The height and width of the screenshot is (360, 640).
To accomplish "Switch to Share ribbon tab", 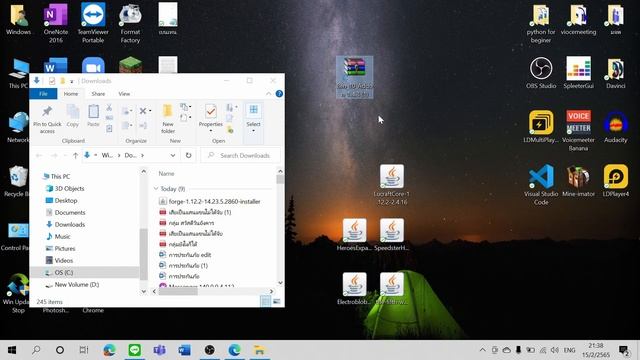I will [x=98, y=94].
